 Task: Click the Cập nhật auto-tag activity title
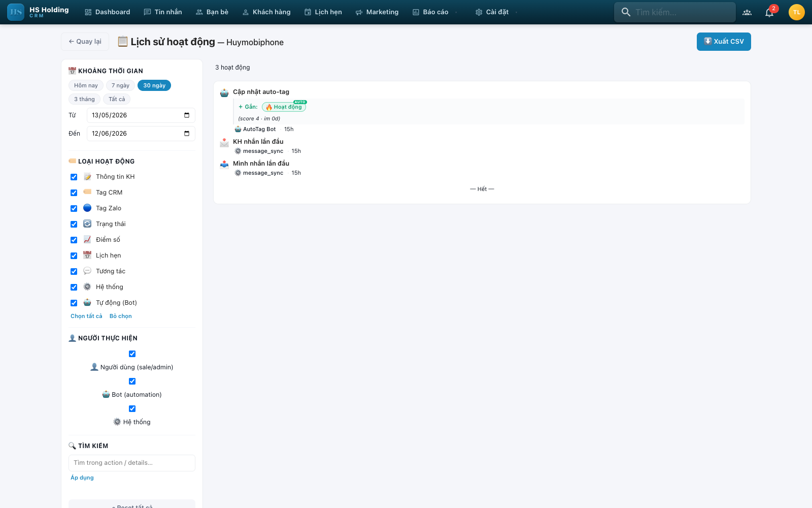pyautogui.click(x=261, y=92)
